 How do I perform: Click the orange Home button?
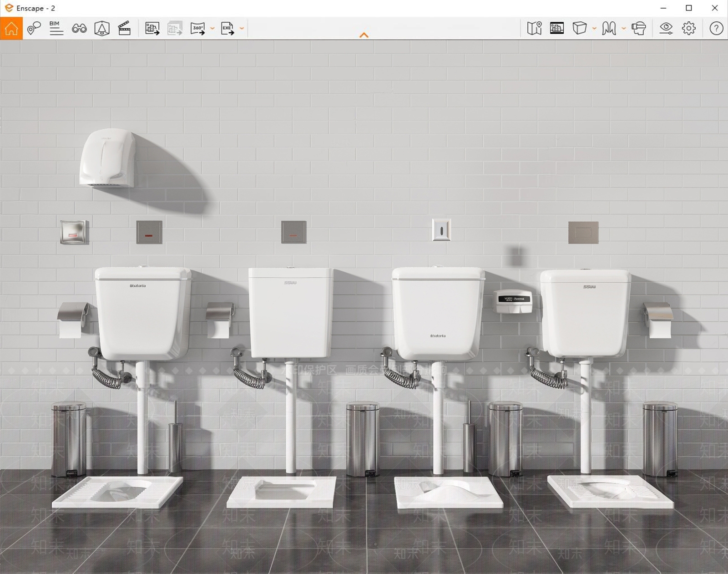11,28
